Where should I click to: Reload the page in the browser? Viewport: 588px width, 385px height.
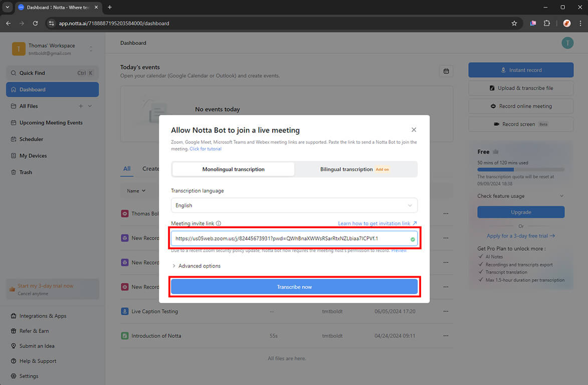coord(35,23)
